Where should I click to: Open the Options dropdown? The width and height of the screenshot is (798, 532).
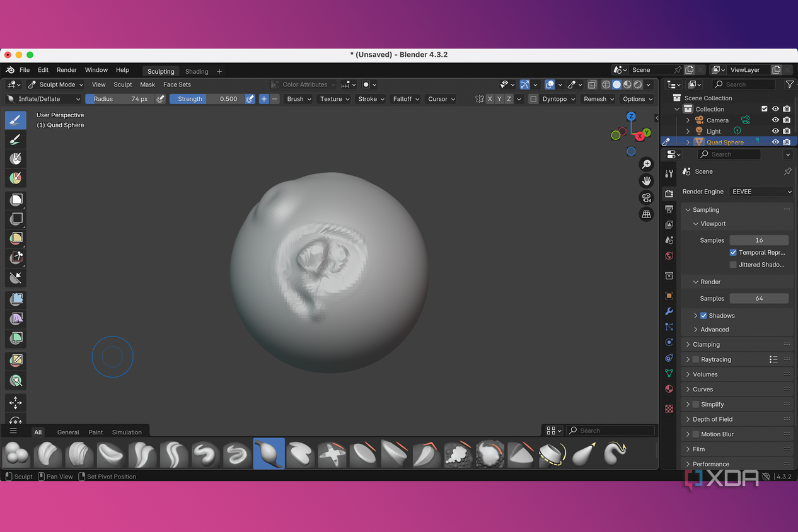pyautogui.click(x=637, y=99)
